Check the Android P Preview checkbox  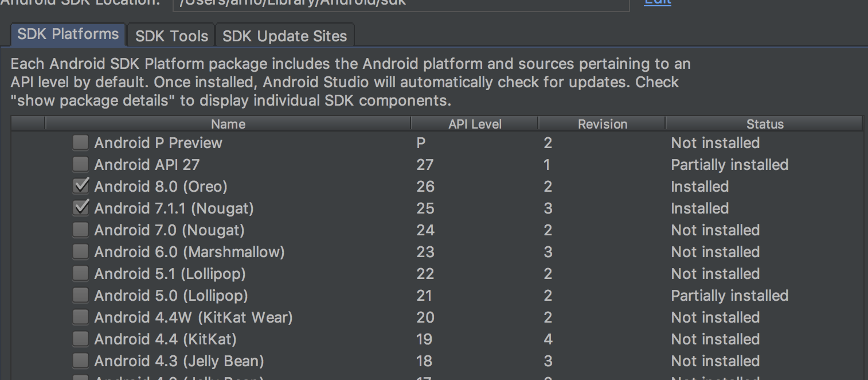(x=80, y=142)
